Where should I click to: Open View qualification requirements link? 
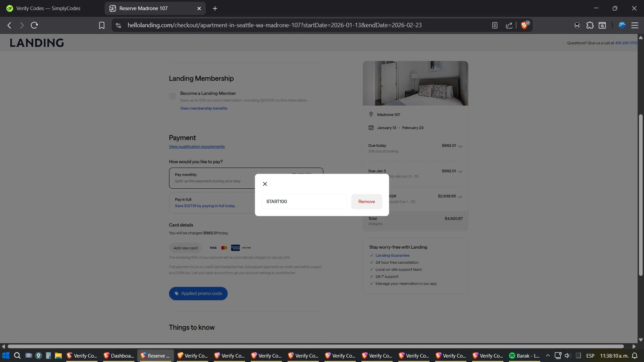(x=197, y=147)
